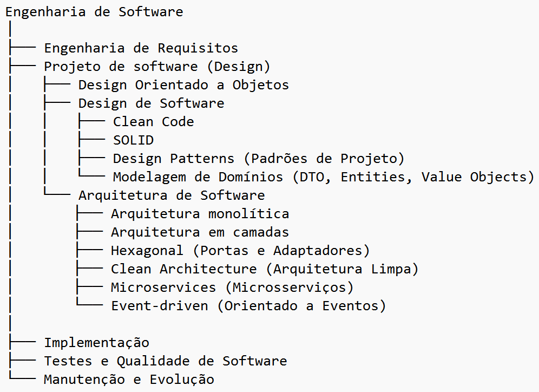Click the root node Engenharia de Software
This screenshot has width=539, height=392.
(x=94, y=11)
